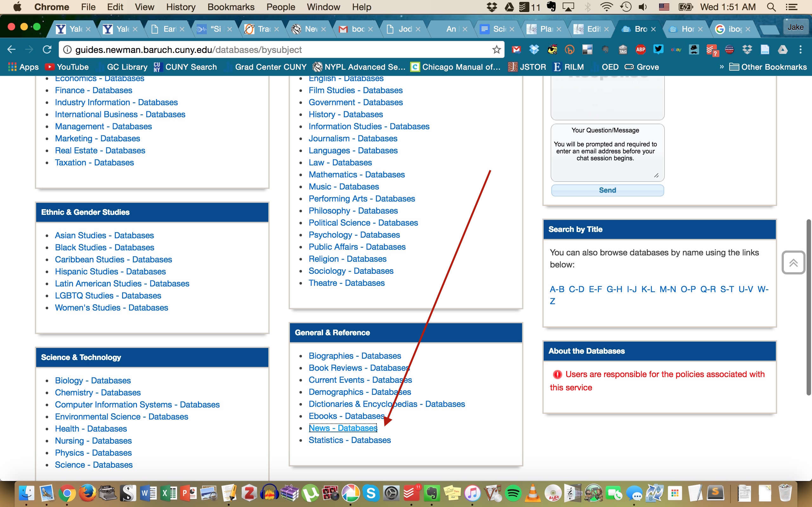Bookmark page with the star icon
The height and width of the screenshot is (507, 812).
tap(496, 50)
